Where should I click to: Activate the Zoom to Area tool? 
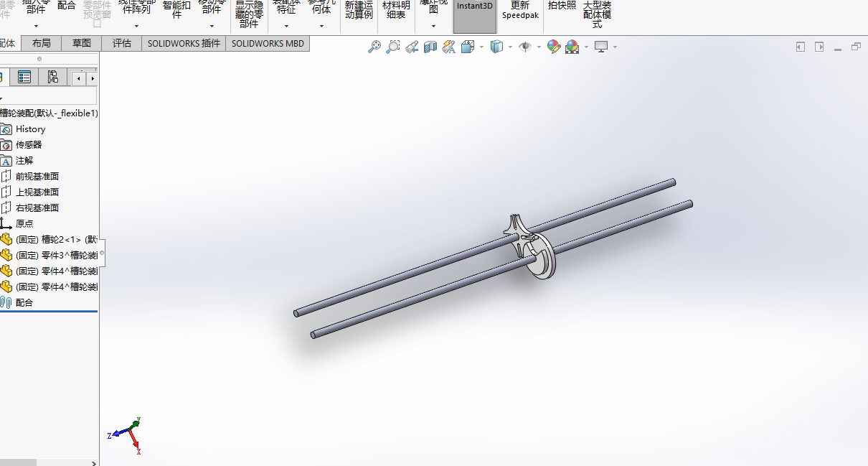[393, 47]
